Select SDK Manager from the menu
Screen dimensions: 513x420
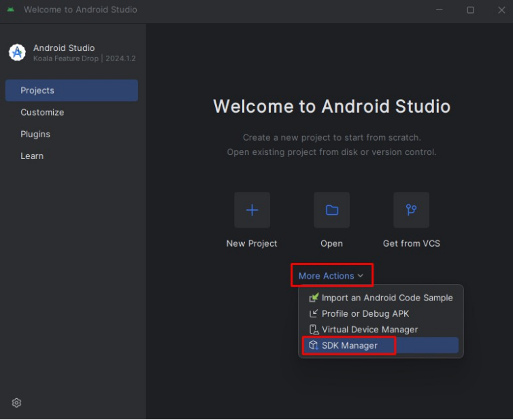tap(381, 345)
